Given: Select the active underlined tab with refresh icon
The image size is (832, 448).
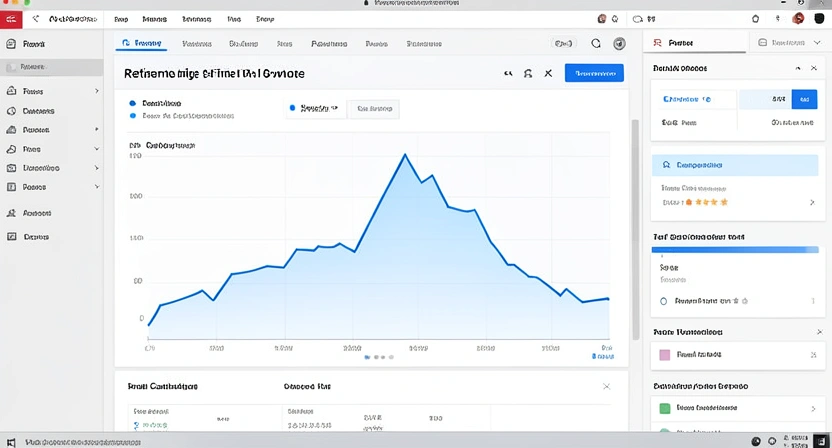Looking at the screenshot, I should pyautogui.click(x=142, y=44).
